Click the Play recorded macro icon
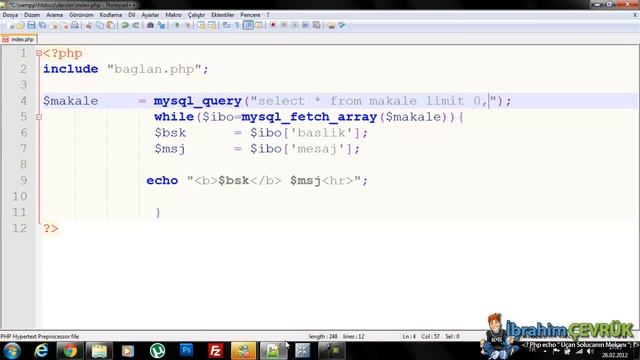Screen dimensions: 640x360 point(294,25)
